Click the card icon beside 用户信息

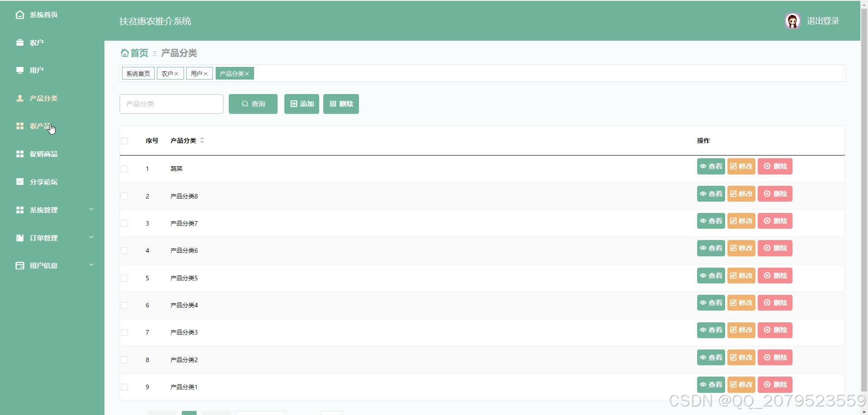tap(20, 266)
